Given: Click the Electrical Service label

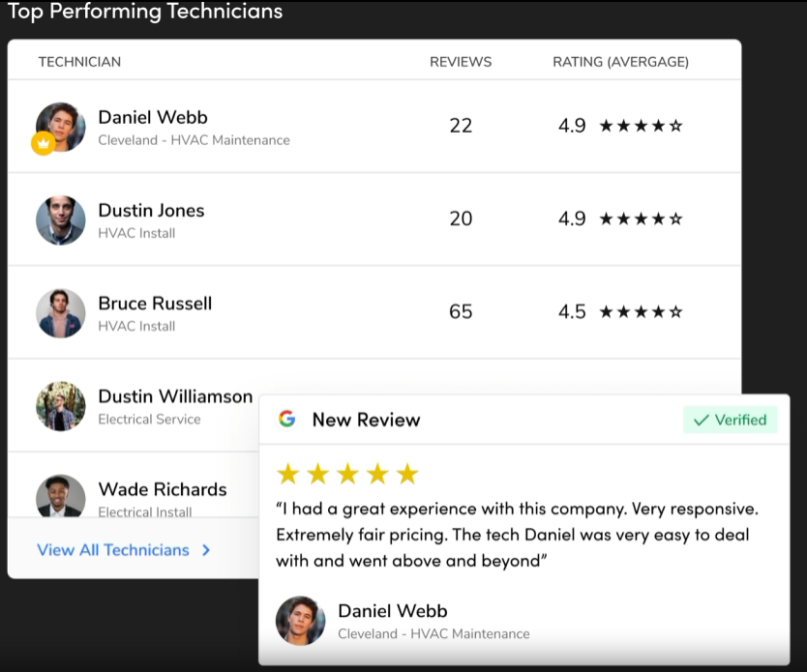Looking at the screenshot, I should pyautogui.click(x=149, y=419).
